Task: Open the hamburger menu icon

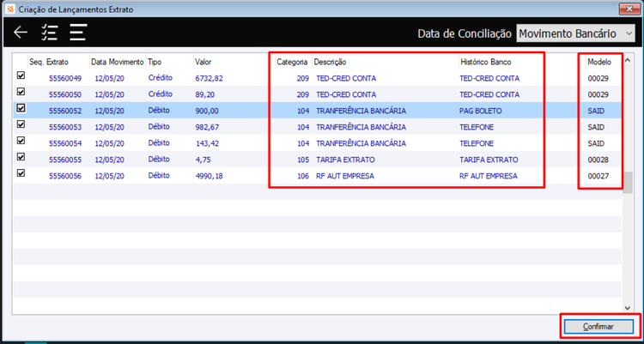Action: (x=77, y=33)
